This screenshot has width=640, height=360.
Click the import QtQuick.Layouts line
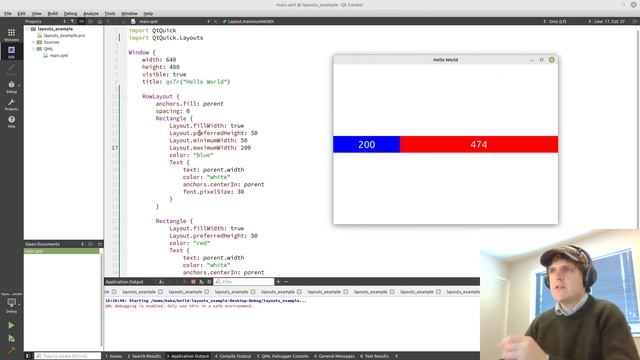click(166, 38)
